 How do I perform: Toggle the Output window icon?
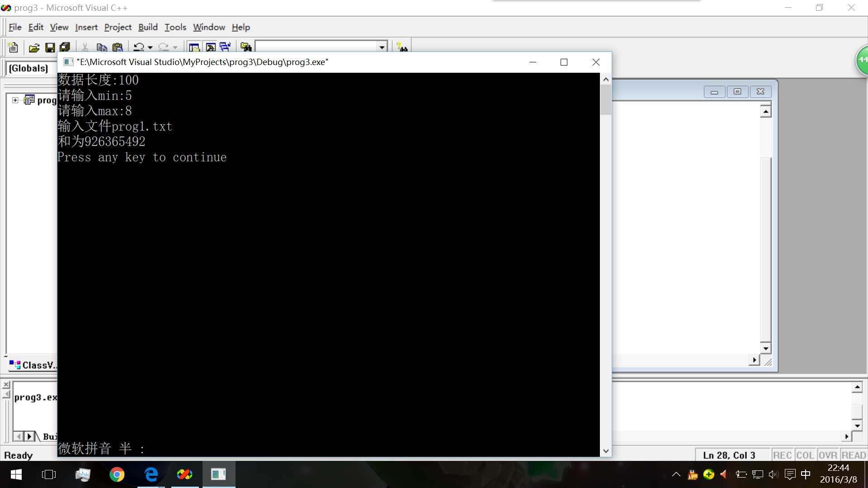pos(210,47)
